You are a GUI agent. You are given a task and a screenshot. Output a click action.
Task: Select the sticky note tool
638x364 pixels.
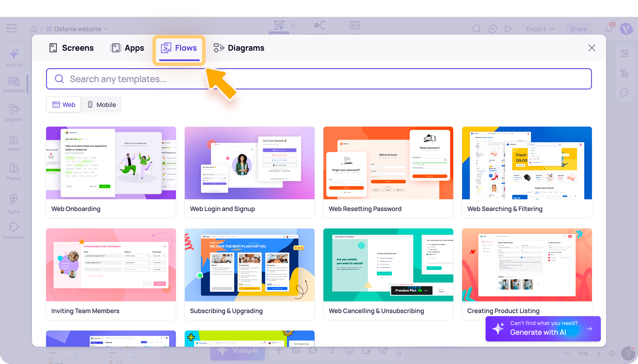click(366, 350)
